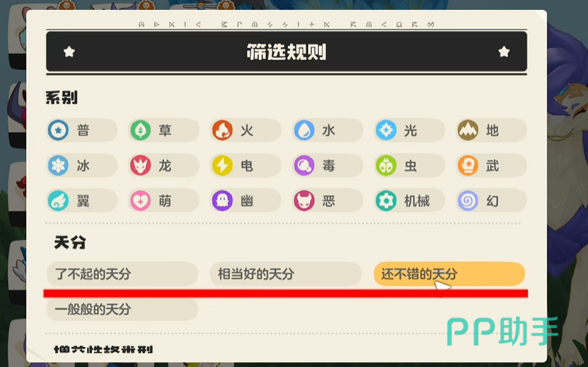Click the 幻 psychic type filter button

(x=491, y=200)
